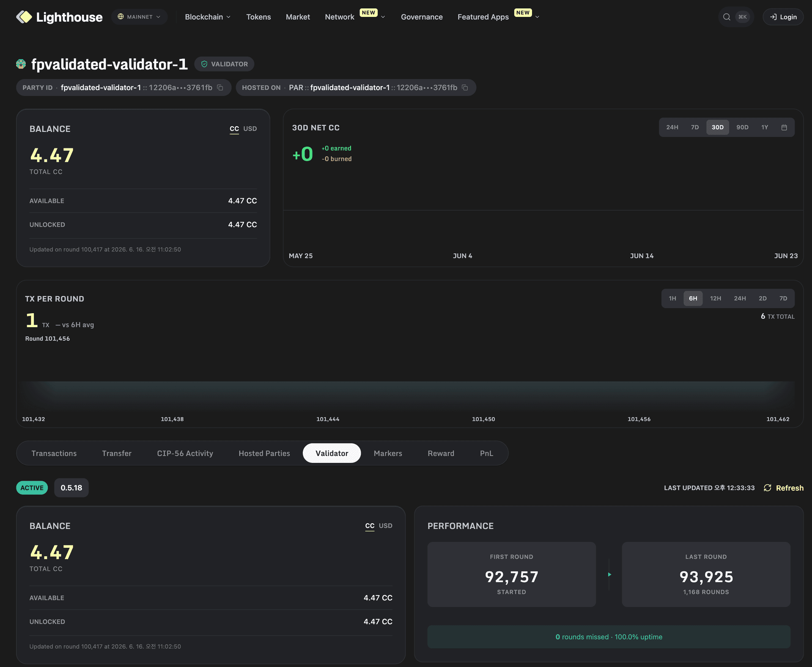Click the fpvalidated-validator-1 page title

(110, 64)
